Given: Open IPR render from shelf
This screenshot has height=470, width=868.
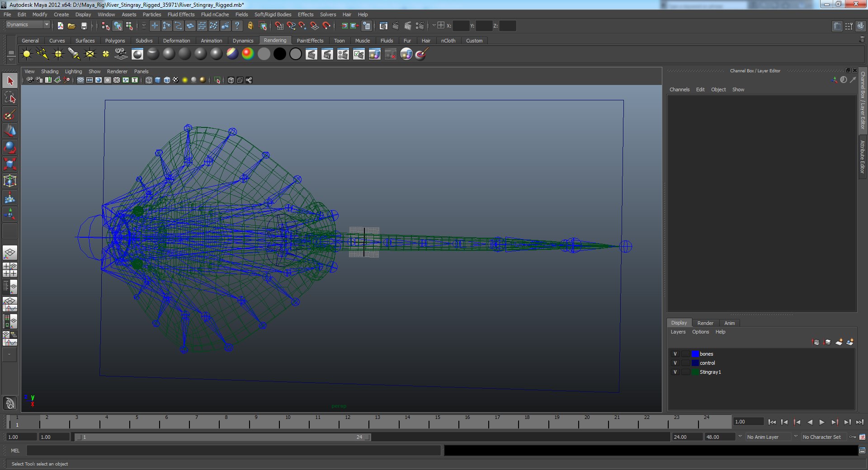Looking at the screenshot, I should click(327, 54).
